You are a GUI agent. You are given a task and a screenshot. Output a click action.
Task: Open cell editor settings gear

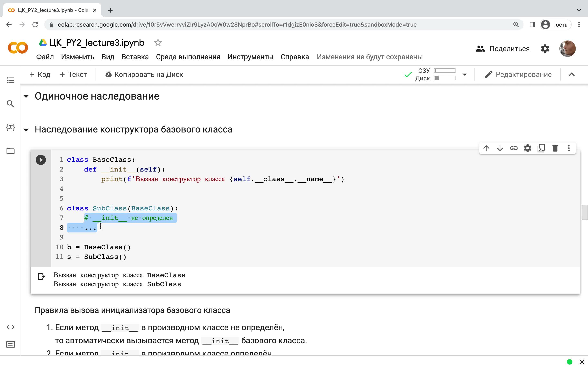(x=528, y=148)
